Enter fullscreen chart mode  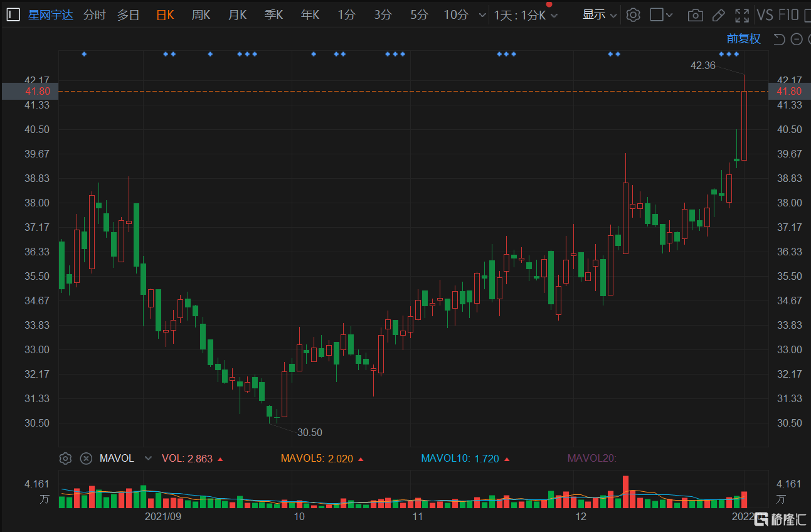(x=742, y=15)
